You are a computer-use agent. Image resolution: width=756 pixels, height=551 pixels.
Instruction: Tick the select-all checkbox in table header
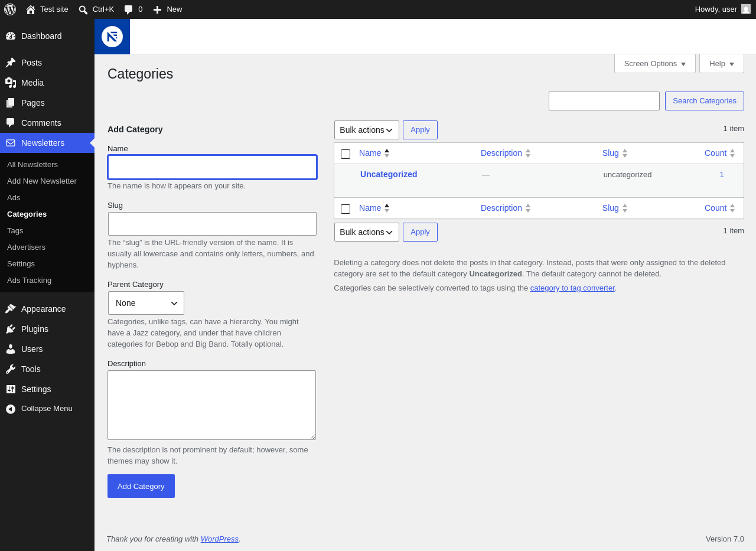tap(346, 154)
